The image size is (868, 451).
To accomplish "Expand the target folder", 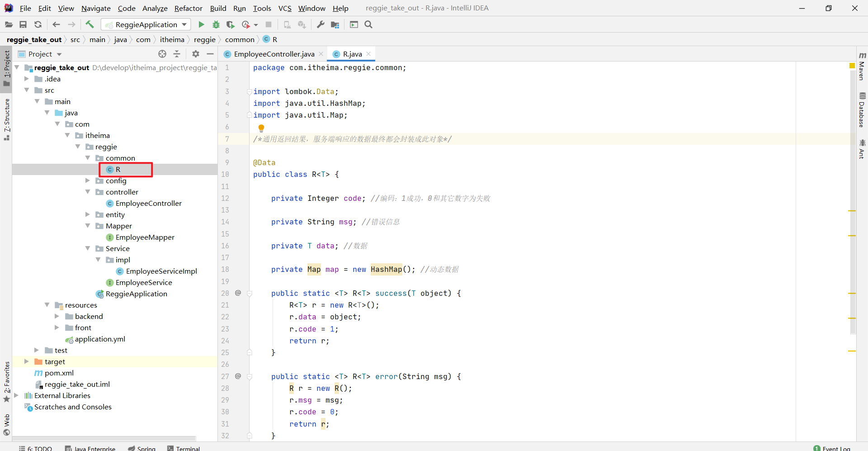I will pos(27,361).
